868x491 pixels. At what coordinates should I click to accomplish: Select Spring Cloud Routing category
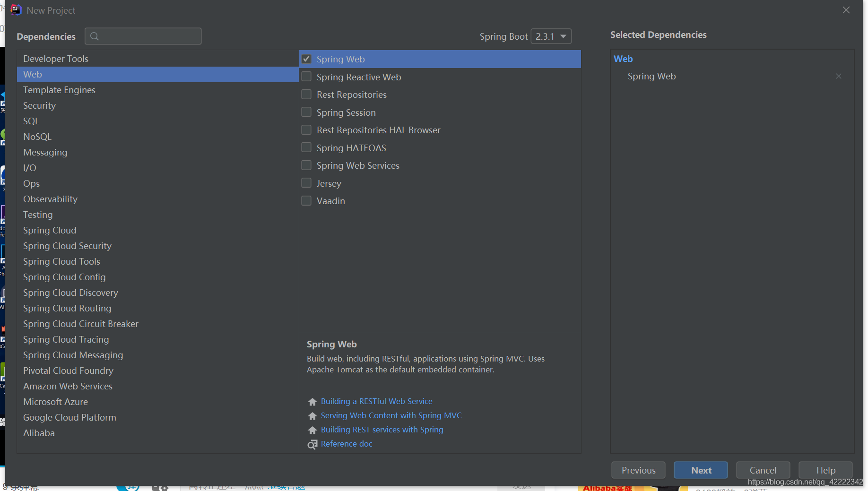[x=158, y=308]
